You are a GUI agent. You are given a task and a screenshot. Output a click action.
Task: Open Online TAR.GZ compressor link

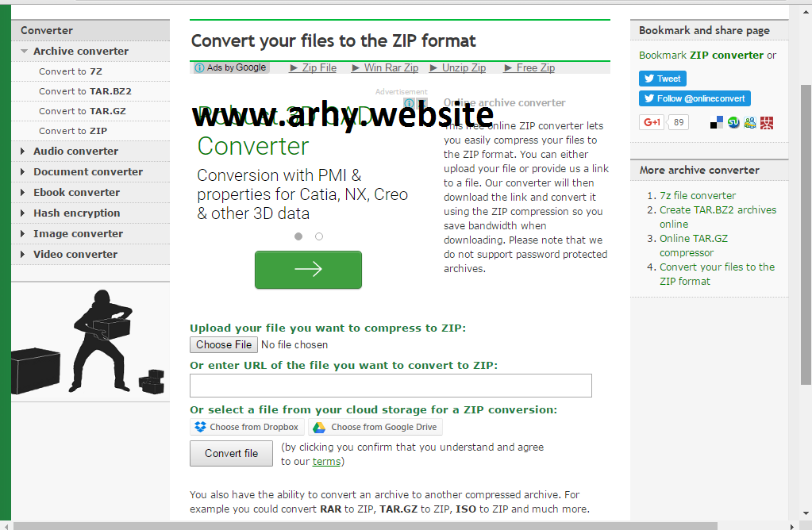click(694, 245)
